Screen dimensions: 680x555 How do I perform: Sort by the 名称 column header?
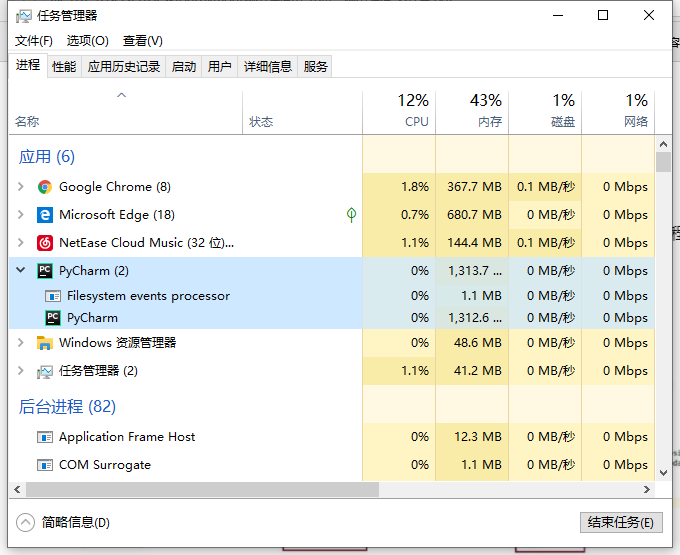tap(126, 112)
